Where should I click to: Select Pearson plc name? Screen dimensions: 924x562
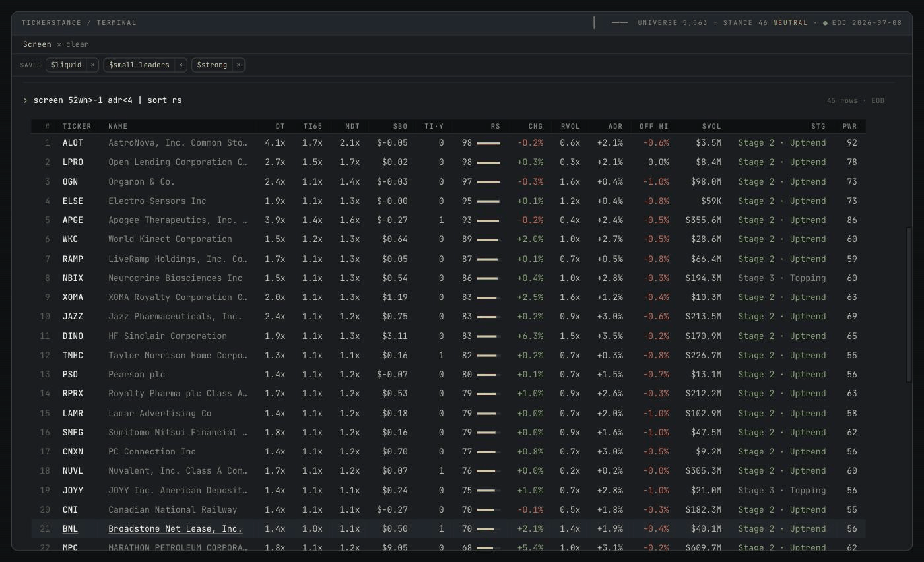137,374
